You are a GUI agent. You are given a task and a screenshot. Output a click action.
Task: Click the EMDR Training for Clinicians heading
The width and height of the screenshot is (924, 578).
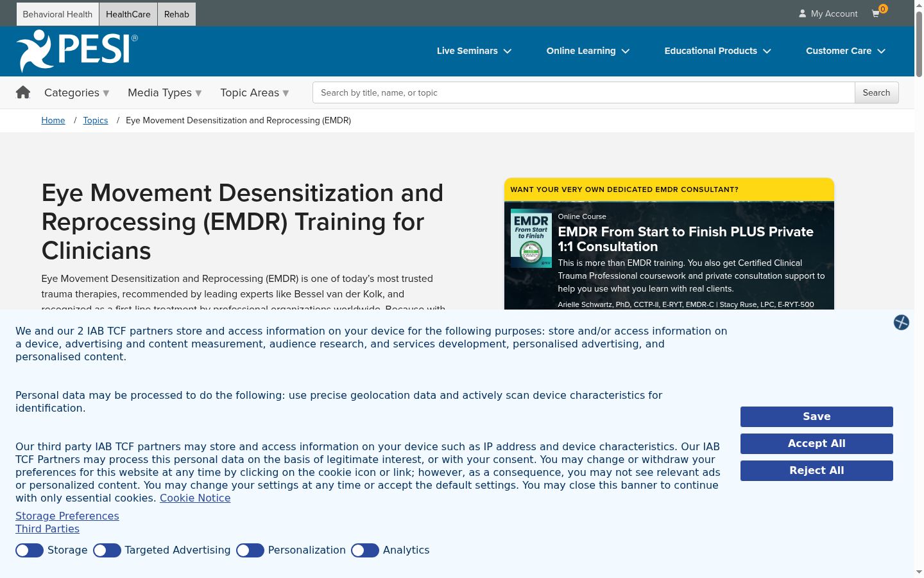tap(243, 222)
